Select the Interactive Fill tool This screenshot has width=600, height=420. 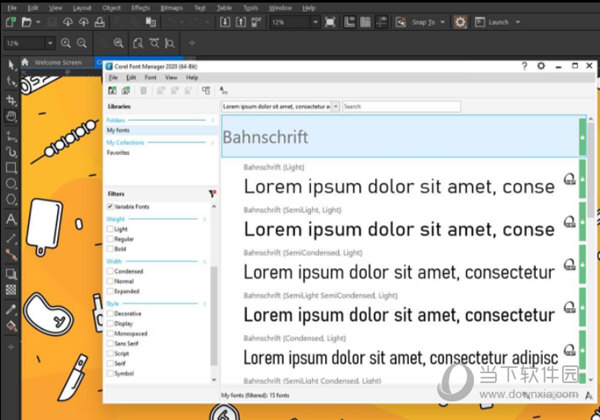click(x=11, y=326)
